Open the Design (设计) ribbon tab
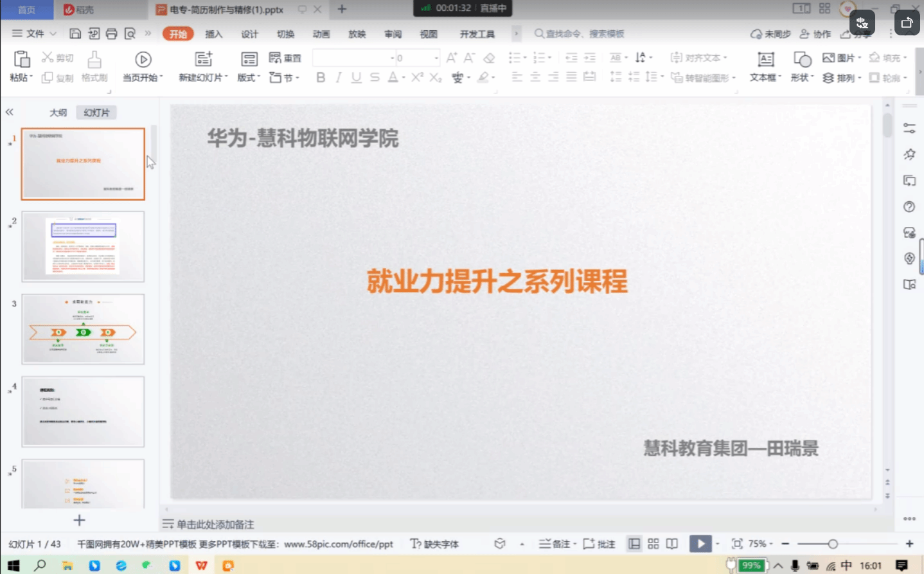Viewport: 924px width, 574px height. pyautogui.click(x=249, y=34)
